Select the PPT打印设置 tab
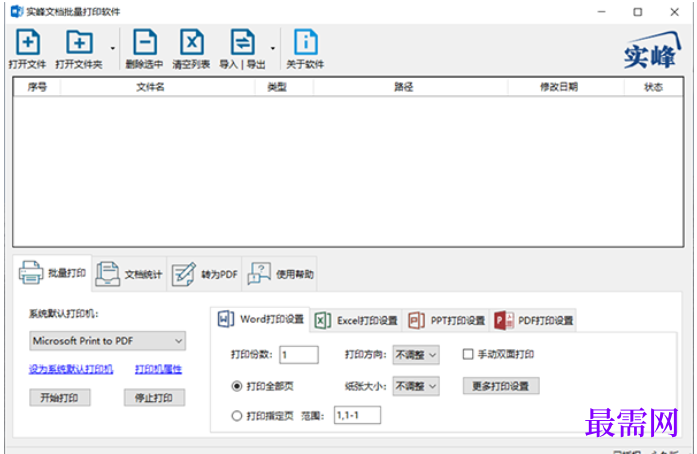This screenshot has width=697, height=454. coord(447,321)
